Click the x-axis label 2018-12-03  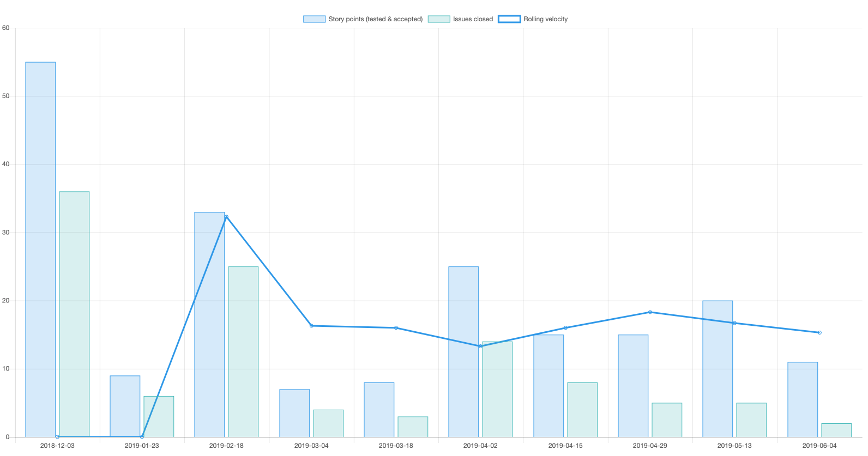click(57, 446)
